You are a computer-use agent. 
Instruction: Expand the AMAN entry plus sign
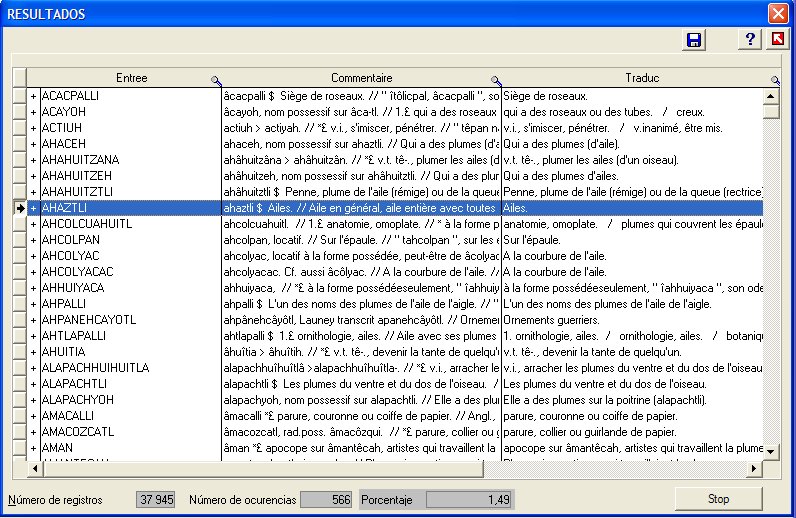pos(33,448)
